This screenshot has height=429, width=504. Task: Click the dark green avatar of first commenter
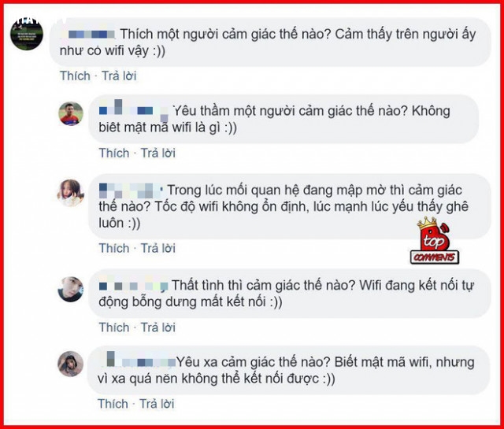(x=27, y=34)
